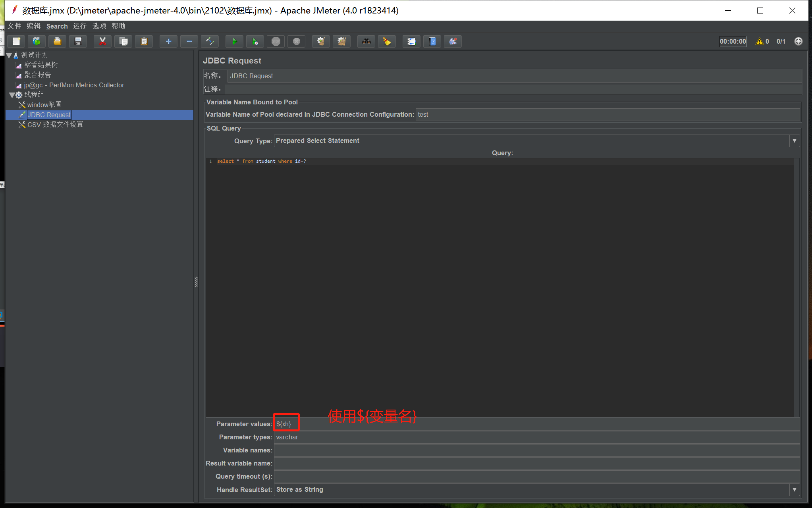812x508 pixels.
Task: Open the Search menu
Action: [x=57, y=26]
